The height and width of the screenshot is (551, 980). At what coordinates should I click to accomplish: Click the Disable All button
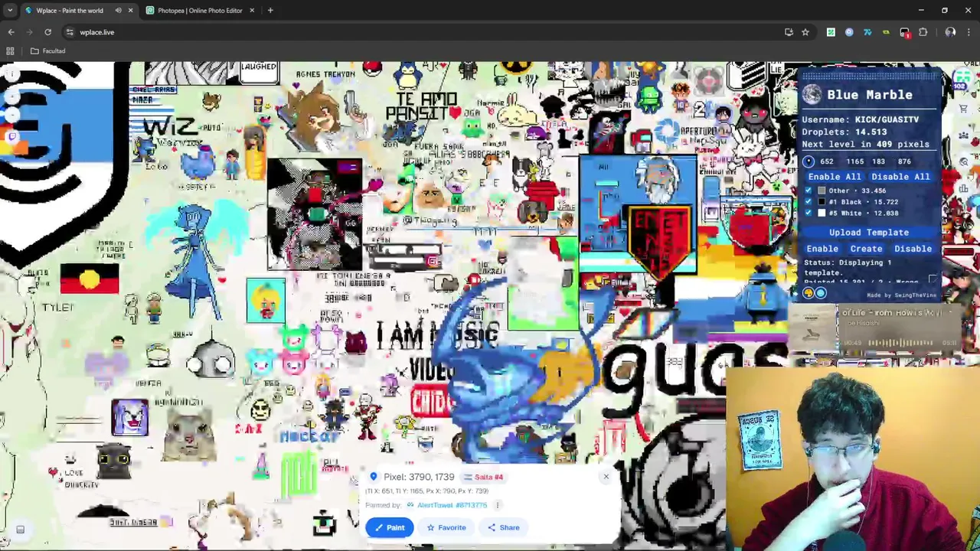(x=900, y=177)
